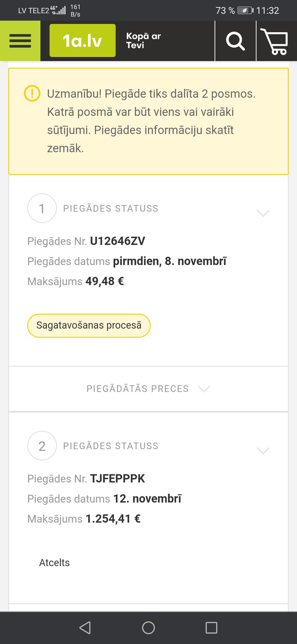This screenshot has height=644, width=297.
Task: Tap delivery number U12646ZV
Action: click(117, 241)
